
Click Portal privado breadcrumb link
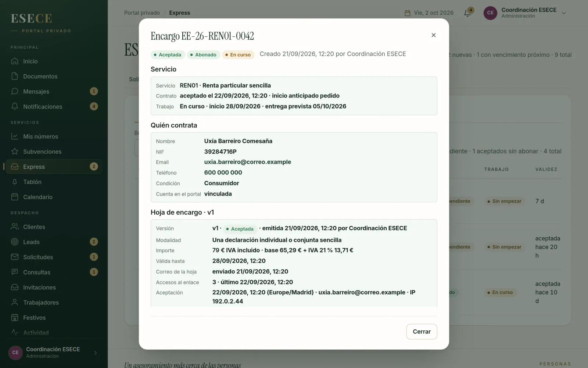pyautogui.click(x=142, y=13)
